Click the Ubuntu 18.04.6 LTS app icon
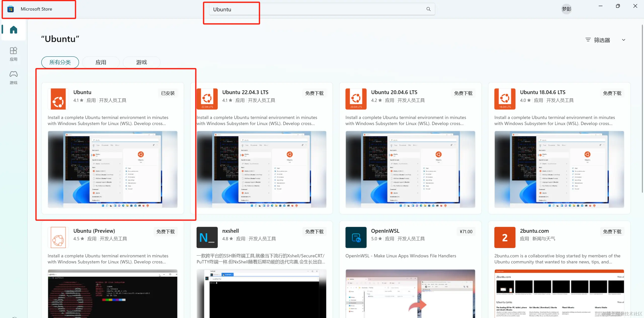 pyautogui.click(x=505, y=99)
